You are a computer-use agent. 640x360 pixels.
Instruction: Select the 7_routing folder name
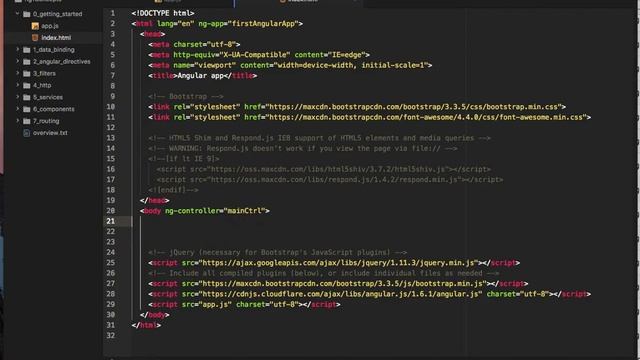pyautogui.click(x=46, y=120)
